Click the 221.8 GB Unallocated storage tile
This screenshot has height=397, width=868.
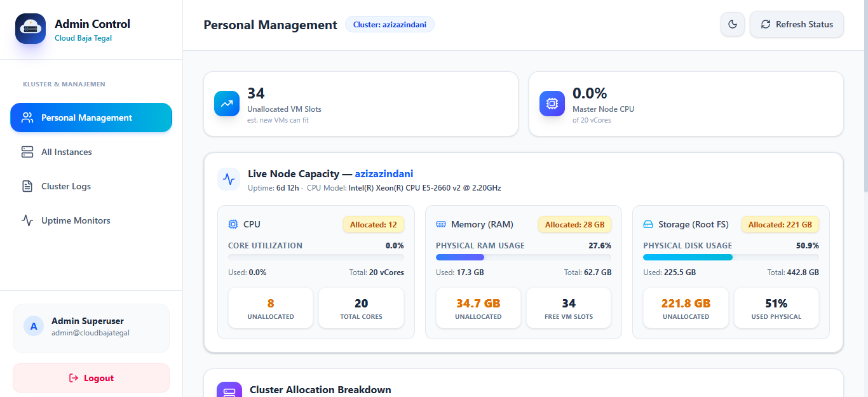coord(686,308)
